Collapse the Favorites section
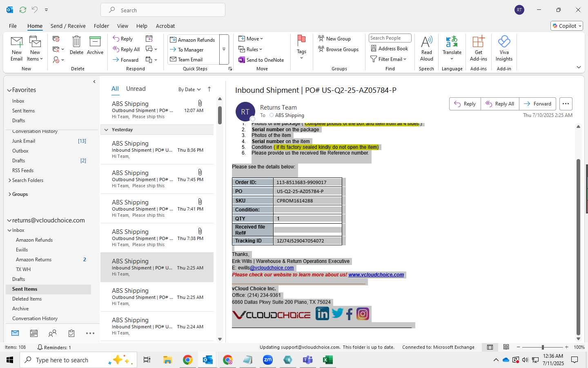Viewport: 588px width, 368px height. tap(9, 90)
